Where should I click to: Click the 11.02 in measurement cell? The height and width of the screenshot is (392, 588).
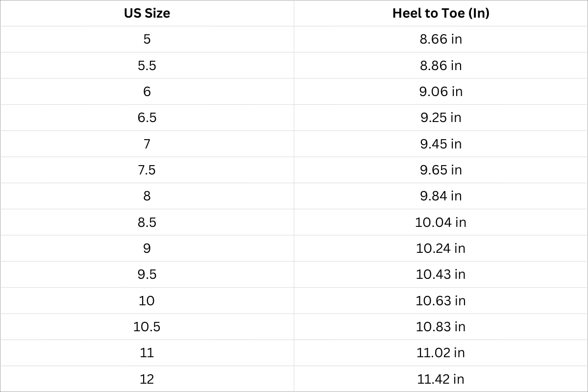(x=441, y=353)
